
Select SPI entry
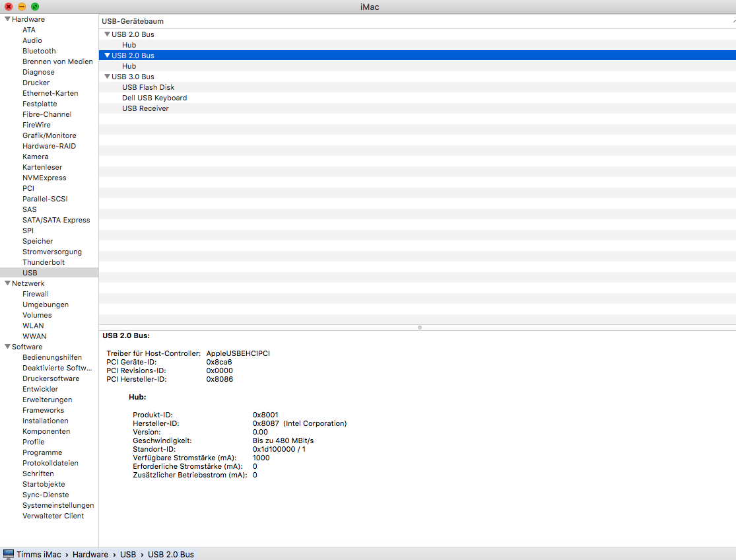point(28,230)
